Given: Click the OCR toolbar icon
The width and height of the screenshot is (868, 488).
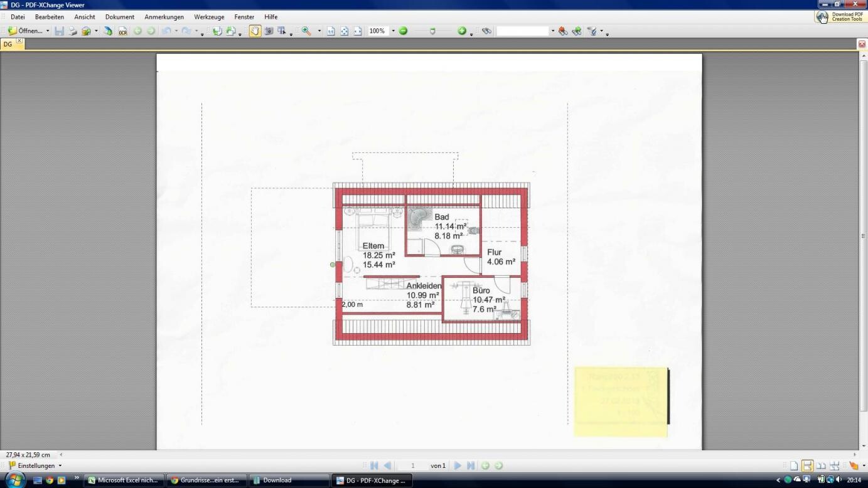Looking at the screenshot, I should click(x=123, y=31).
